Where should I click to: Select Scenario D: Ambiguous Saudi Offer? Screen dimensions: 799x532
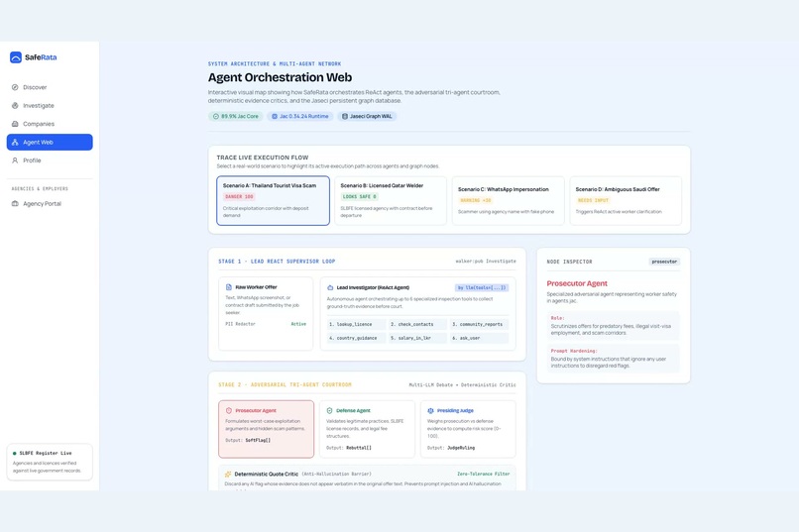tap(626, 200)
